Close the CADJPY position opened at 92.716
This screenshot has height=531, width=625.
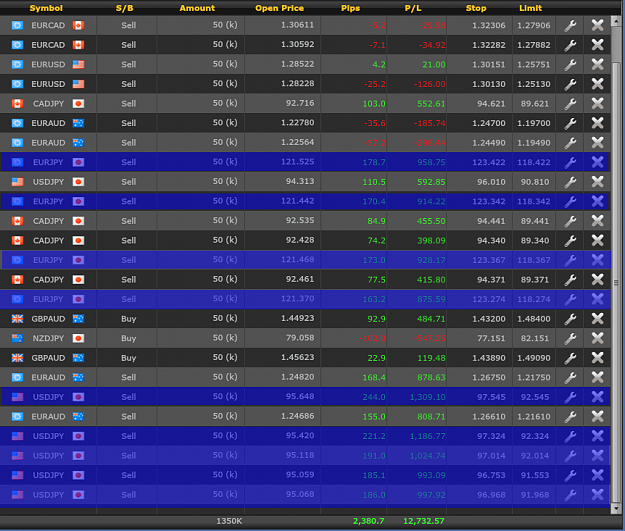click(597, 104)
